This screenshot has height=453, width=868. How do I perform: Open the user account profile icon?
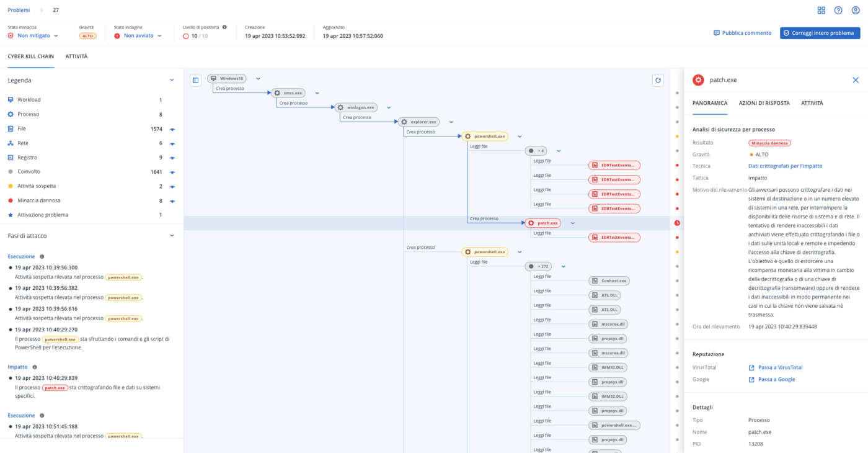click(x=856, y=11)
